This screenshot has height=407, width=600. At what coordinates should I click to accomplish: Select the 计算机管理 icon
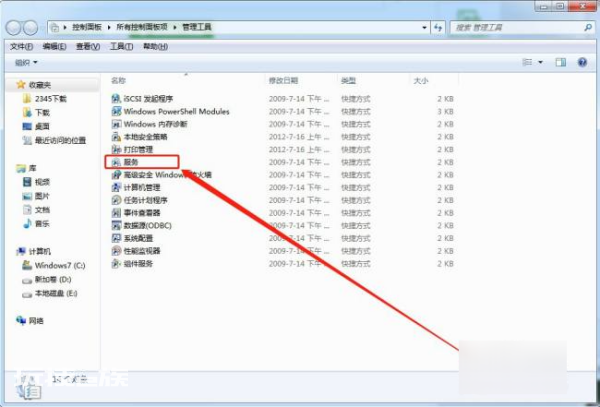click(116, 187)
